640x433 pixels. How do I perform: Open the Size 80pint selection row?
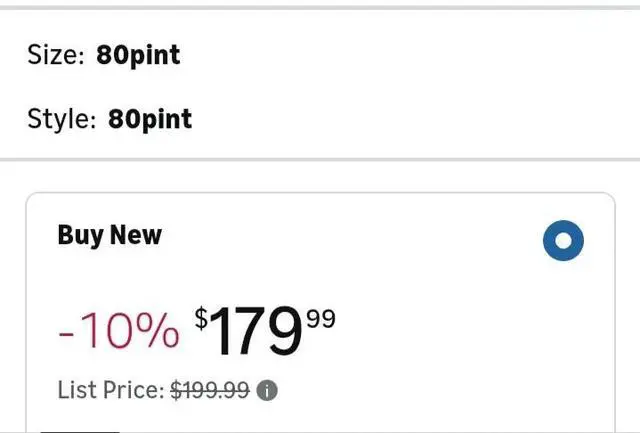click(320, 54)
